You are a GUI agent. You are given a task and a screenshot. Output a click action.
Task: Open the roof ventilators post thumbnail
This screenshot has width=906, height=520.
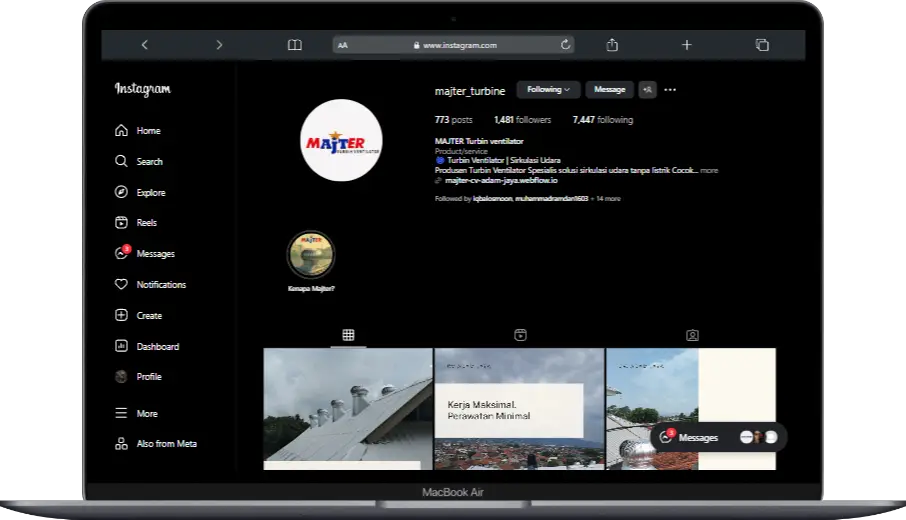pyautogui.click(x=348, y=409)
